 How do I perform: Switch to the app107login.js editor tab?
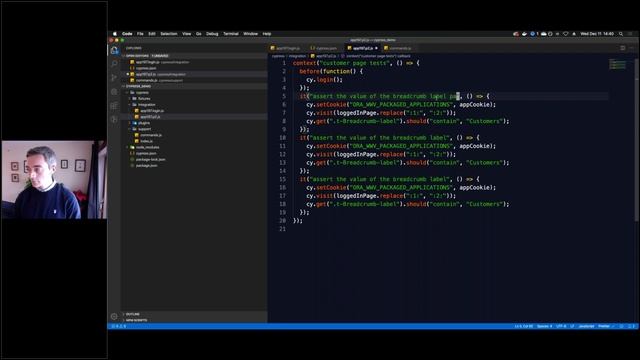coord(287,48)
